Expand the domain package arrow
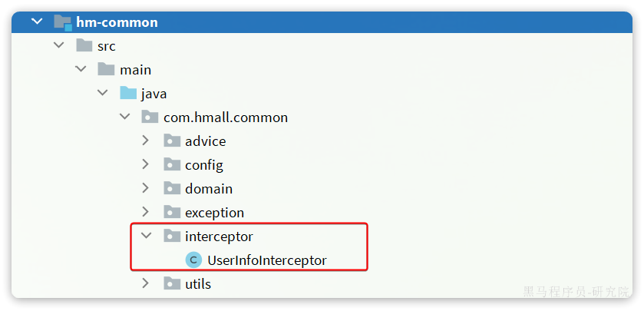644x311 pixels. 147,189
